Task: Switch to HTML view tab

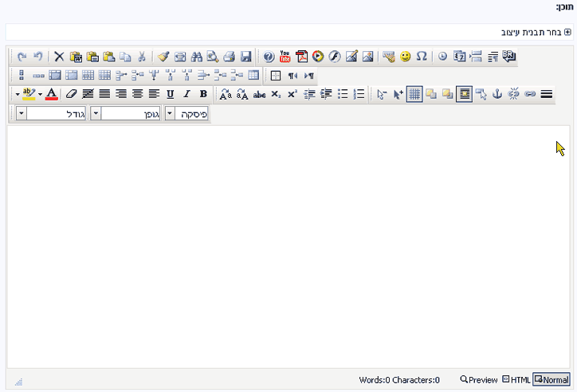Action: [516, 379]
